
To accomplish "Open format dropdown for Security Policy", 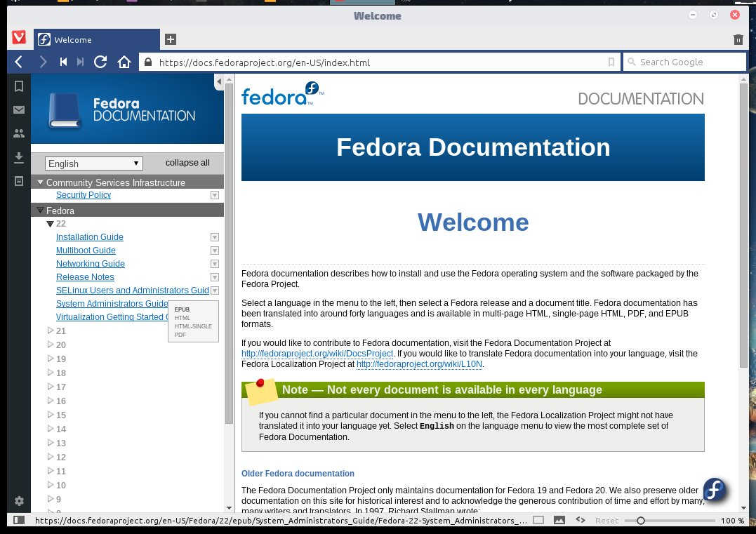I will [x=215, y=195].
